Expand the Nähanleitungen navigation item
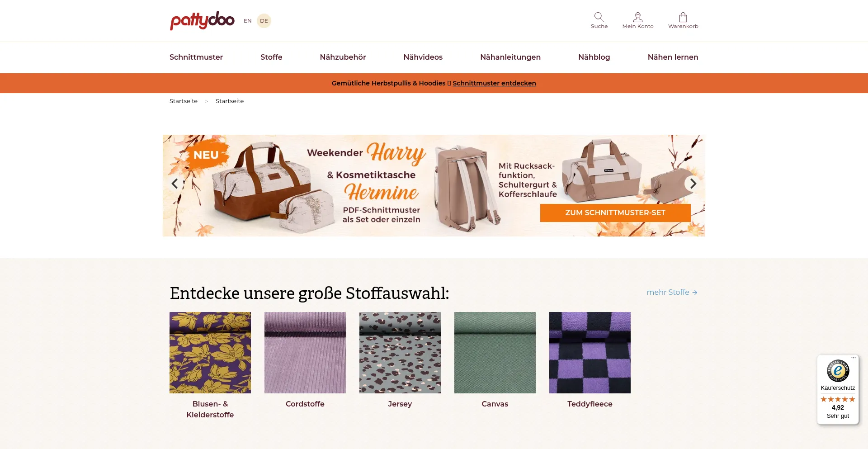The width and height of the screenshot is (868, 449). [510, 57]
